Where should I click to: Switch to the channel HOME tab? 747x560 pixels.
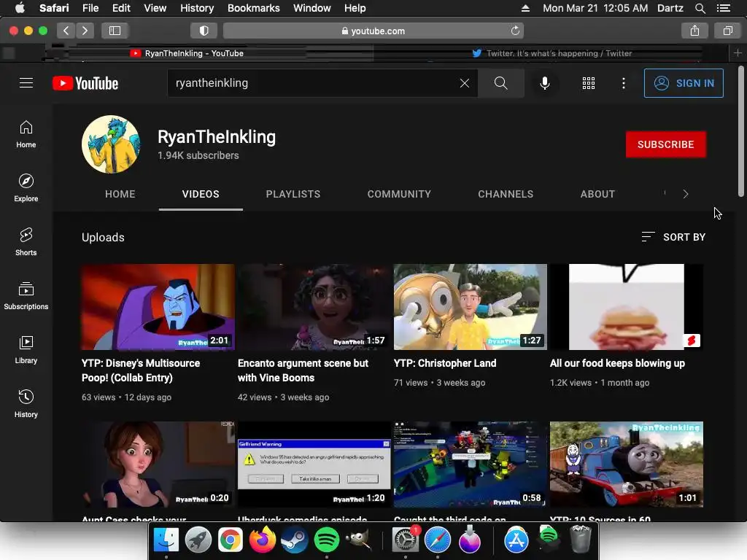click(x=120, y=194)
